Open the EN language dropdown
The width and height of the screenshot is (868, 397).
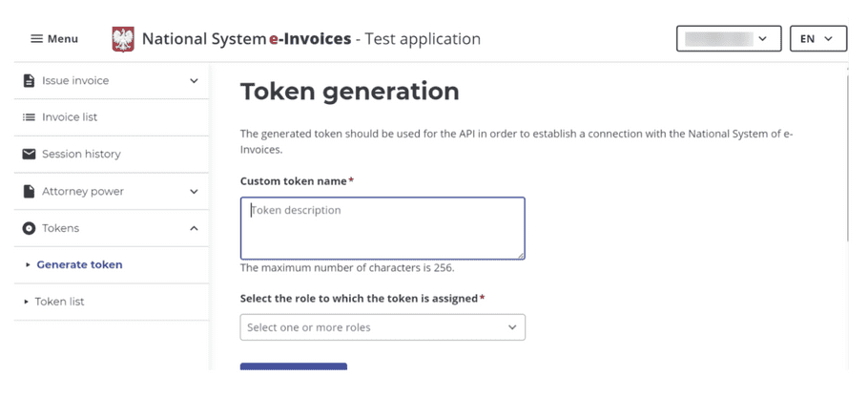tap(817, 39)
